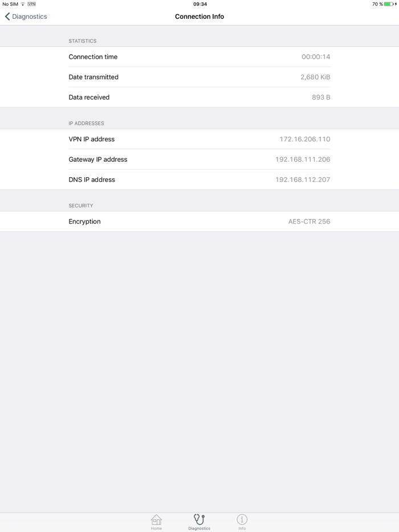Click the Data received row
This screenshot has width=399, height=532.
pos(199,97)
